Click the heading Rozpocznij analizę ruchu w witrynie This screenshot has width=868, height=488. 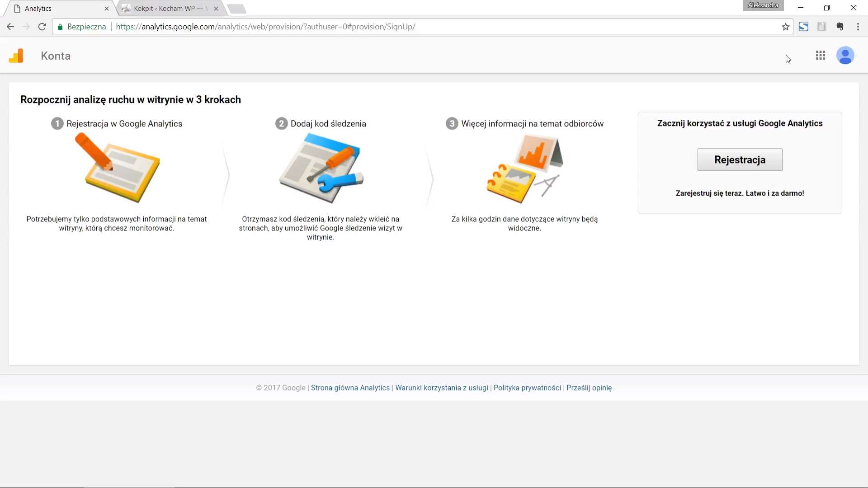tap(131, 99)
